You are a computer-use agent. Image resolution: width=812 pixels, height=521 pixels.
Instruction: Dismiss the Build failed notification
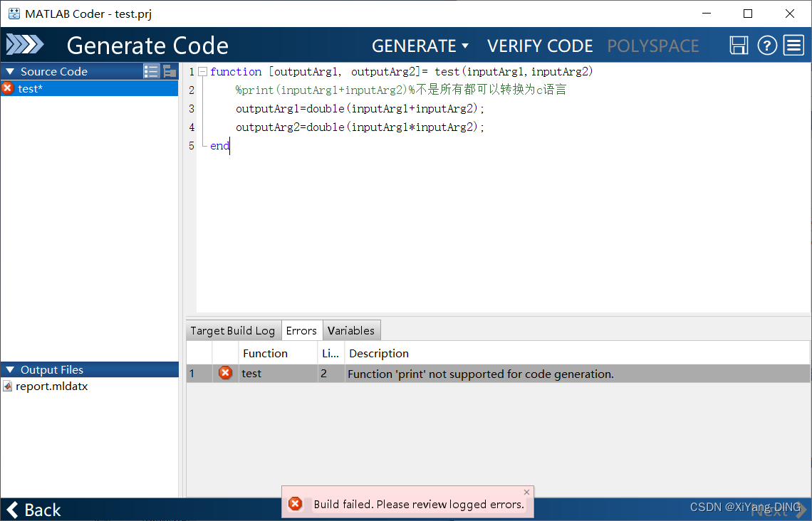click(x=526, y=492)
